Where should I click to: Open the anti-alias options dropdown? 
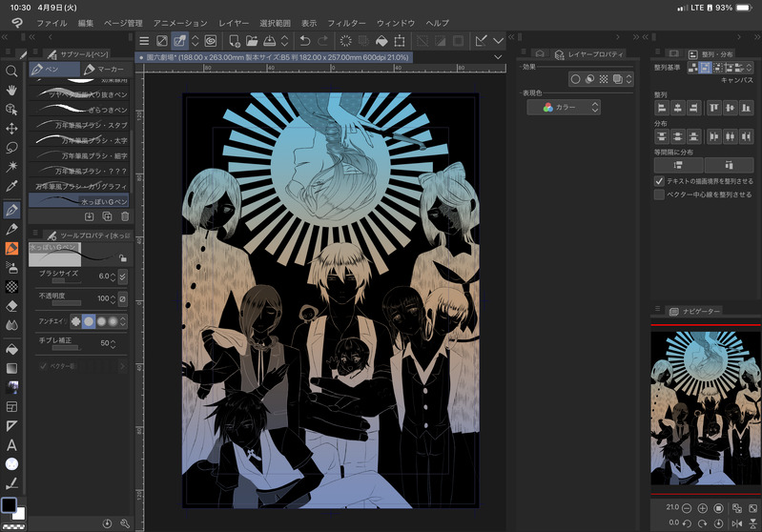[x=124, y=321]
